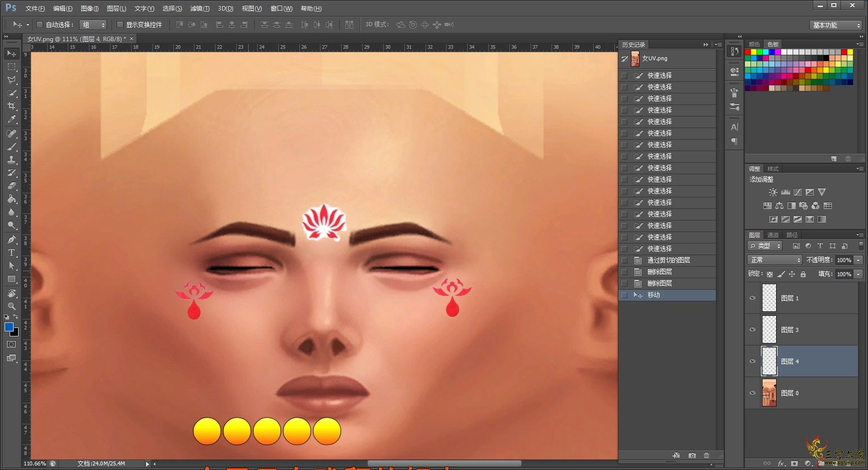Enable the 自动选择 checkbox
The image size is (868, 470).
tap(40, 25)
